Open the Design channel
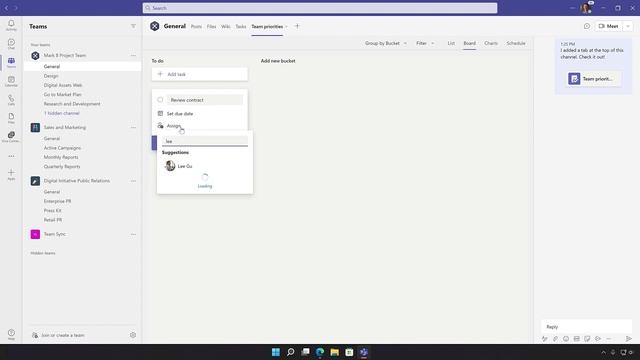 [51, 76]
